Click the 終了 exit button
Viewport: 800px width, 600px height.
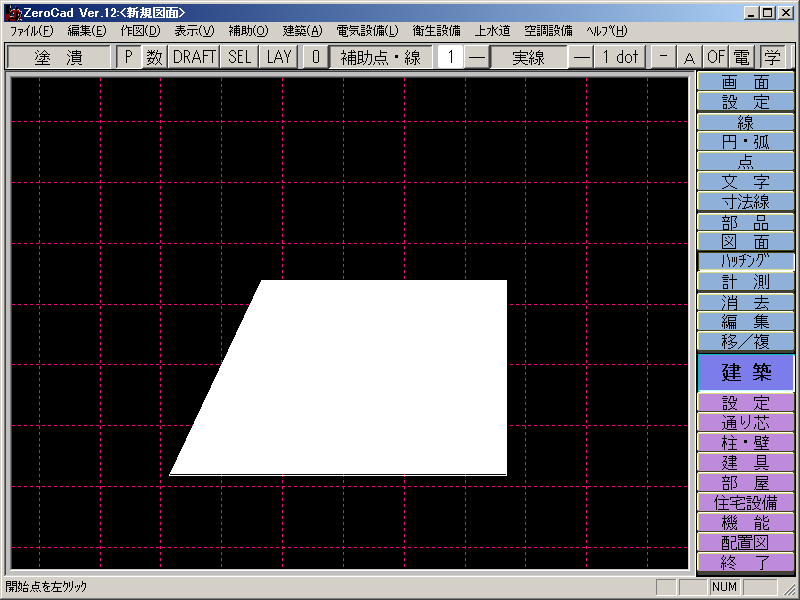click(745, 562)
